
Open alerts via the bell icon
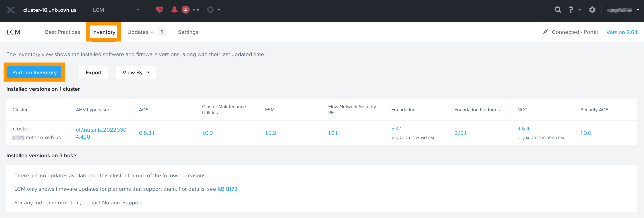pyautogui.click(x=174, y=10)
